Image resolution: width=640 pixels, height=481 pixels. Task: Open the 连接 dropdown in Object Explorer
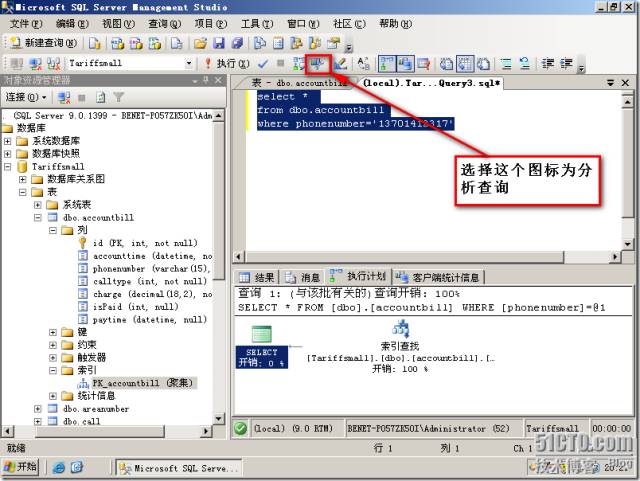(26, 97)
